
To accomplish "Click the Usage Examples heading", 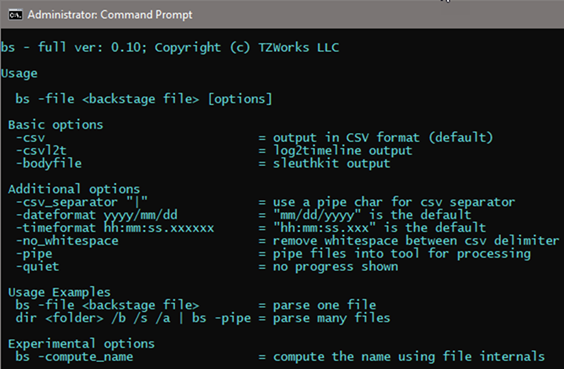I will [59, 292].
